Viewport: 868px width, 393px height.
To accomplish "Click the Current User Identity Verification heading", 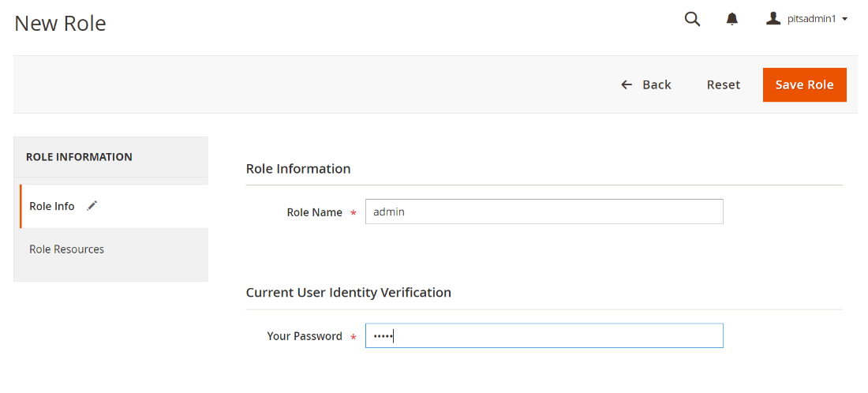I will pyautogui.click(x=348, y=293).
